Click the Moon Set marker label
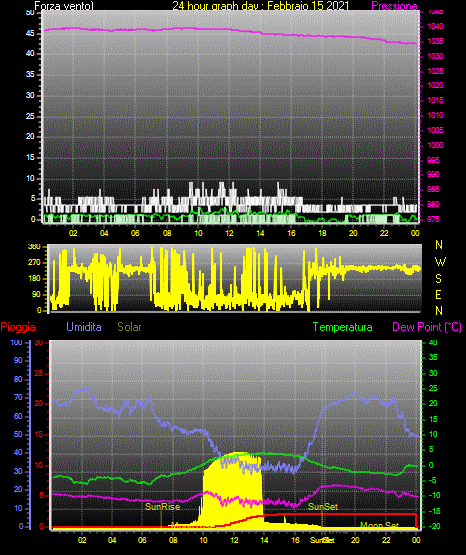466x555 pixels. [380, 525]
